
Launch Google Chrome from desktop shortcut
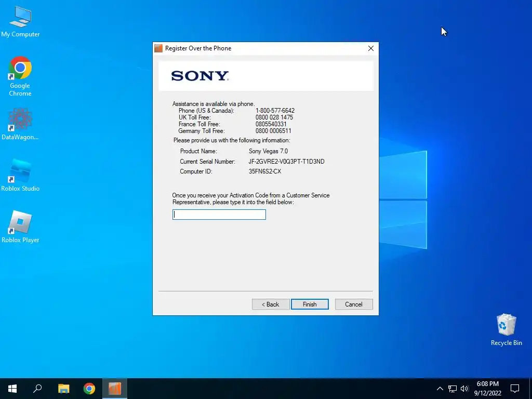[20, 76]
